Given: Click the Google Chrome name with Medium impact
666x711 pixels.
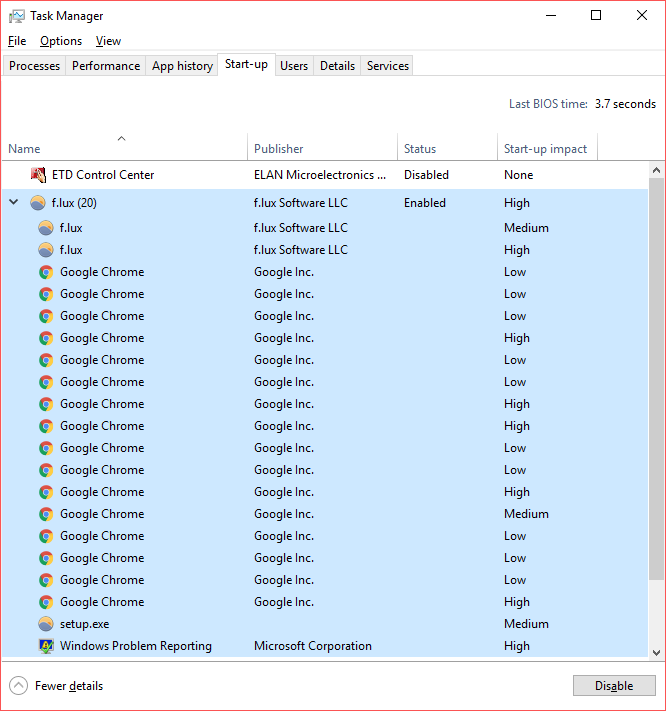Looking at the screenshot, I should point(102,514).
